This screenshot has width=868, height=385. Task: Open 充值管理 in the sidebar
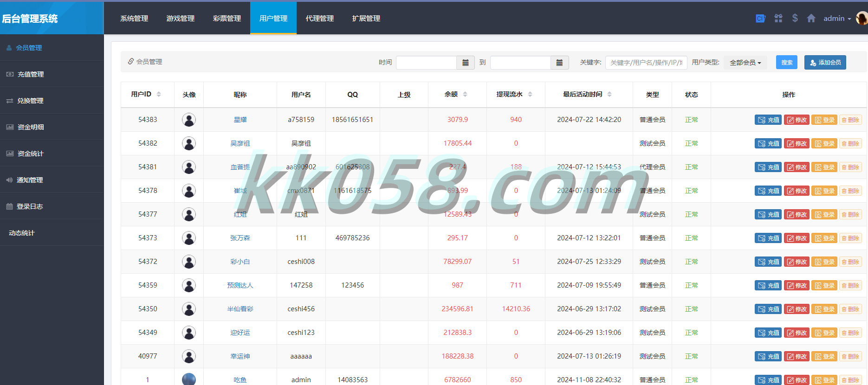pos(52,74)
